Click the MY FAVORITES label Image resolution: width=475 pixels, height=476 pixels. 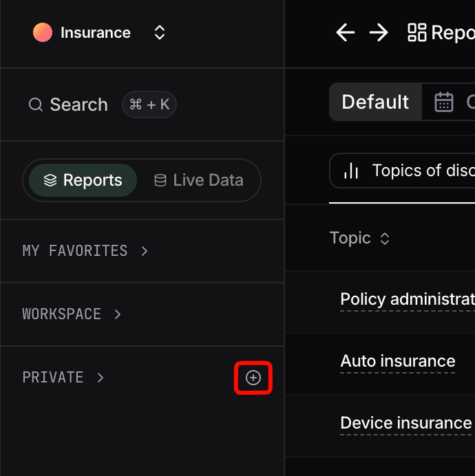click(75, 251)
